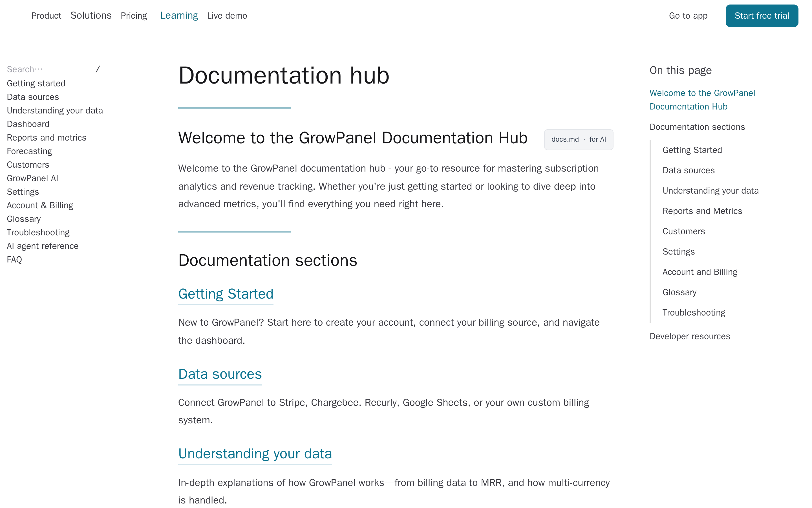
Task: Open Customers in the left sidebar
Action: (28, 165)
